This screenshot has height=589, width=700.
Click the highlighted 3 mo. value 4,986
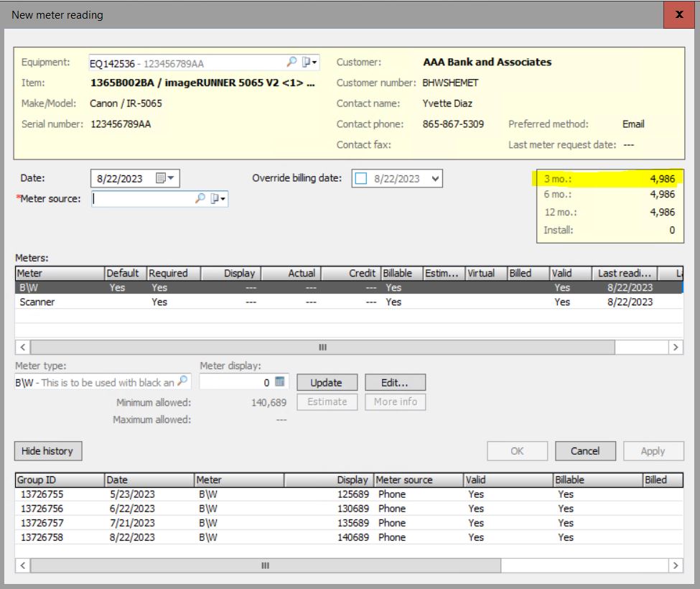click(663, 179)
